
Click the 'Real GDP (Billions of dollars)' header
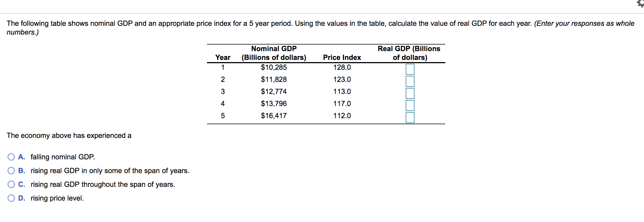409,53
